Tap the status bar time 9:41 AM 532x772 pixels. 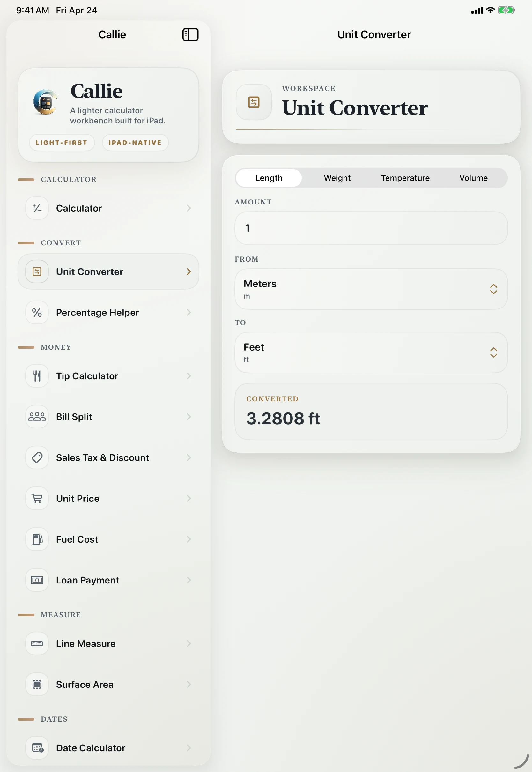[x=33, y=10]
